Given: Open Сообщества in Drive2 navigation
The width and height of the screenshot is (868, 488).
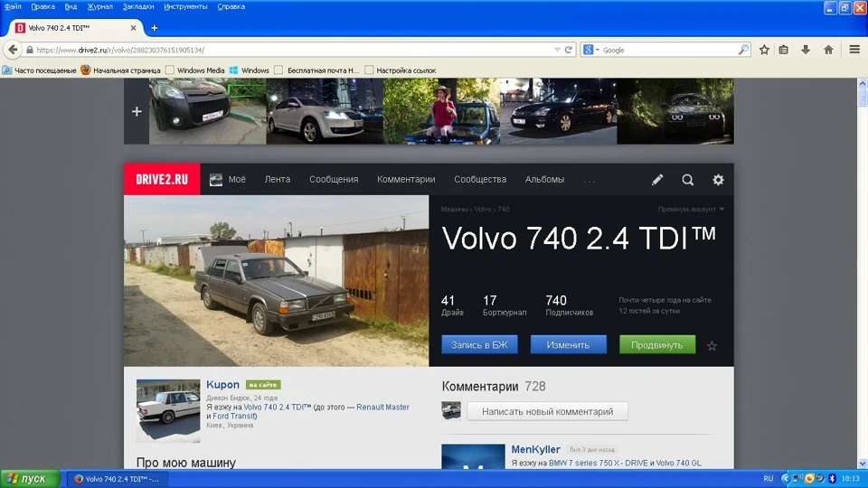Looking at the screenshot, I should point(480,179).
